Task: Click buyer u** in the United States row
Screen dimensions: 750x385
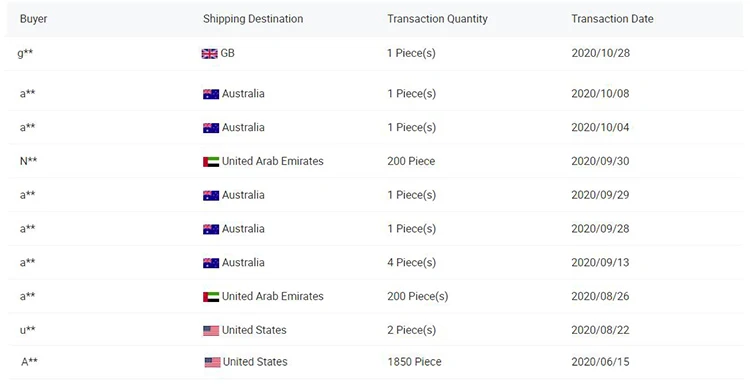Action: [x=28, y=330]
